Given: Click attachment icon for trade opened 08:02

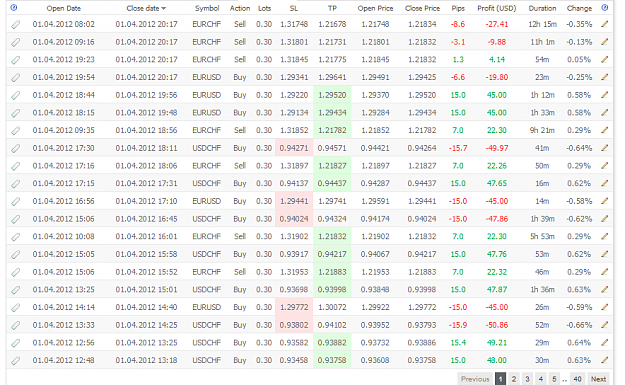Looking at the screenshot, I should (15, 25).
